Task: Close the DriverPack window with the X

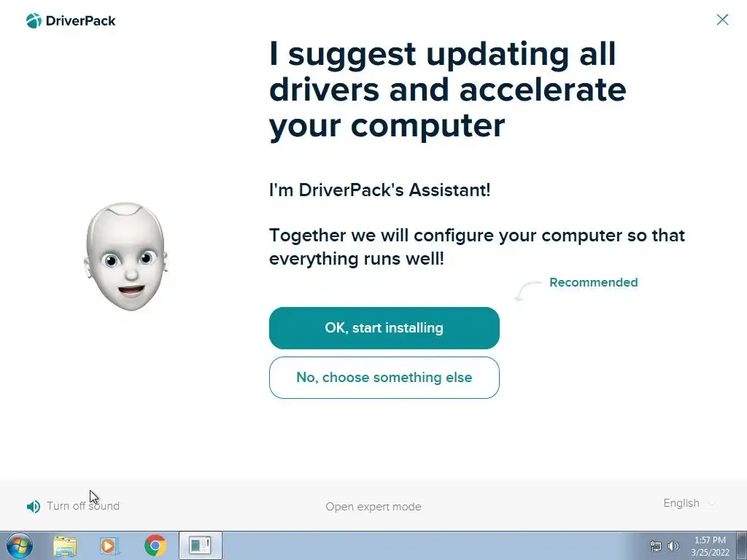Action: coord(722,20)
